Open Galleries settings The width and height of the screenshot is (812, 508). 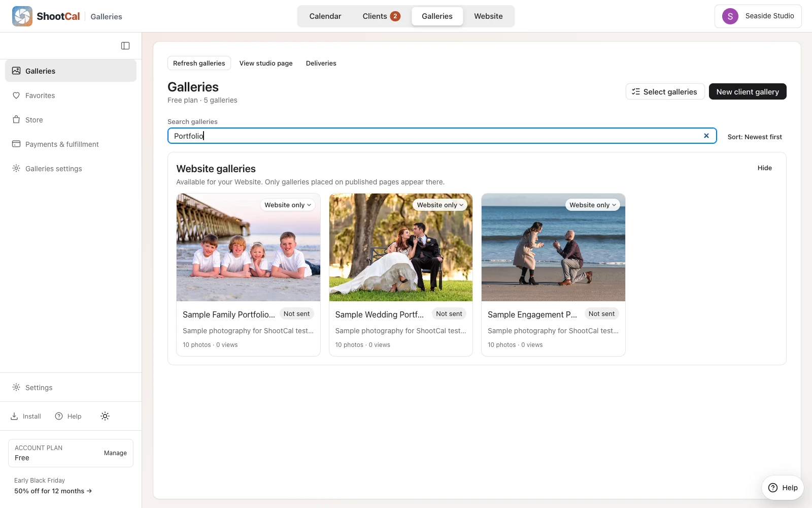(71, 169)
